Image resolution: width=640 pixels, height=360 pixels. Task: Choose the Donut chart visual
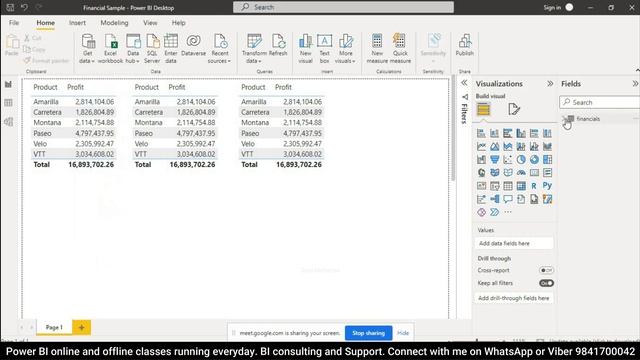click(534, 160)
